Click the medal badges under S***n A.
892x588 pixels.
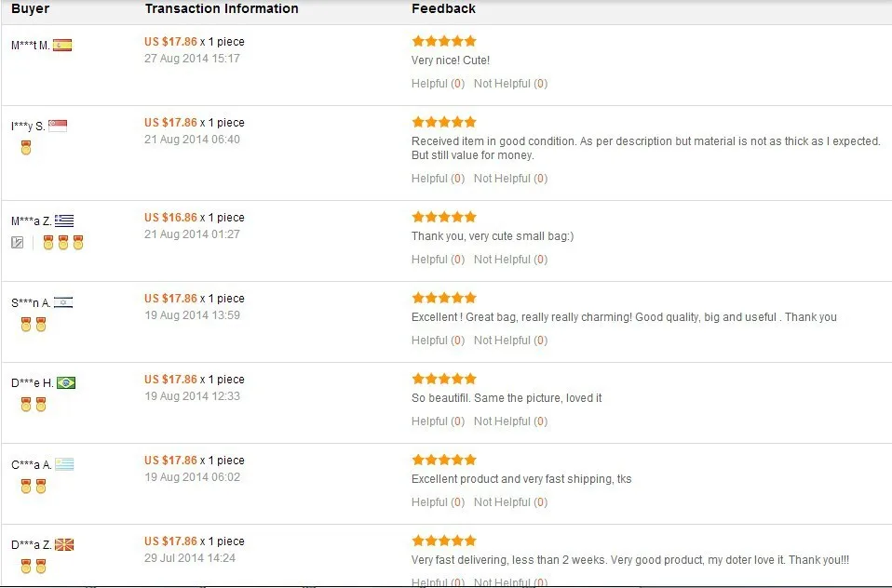point(33,324)
